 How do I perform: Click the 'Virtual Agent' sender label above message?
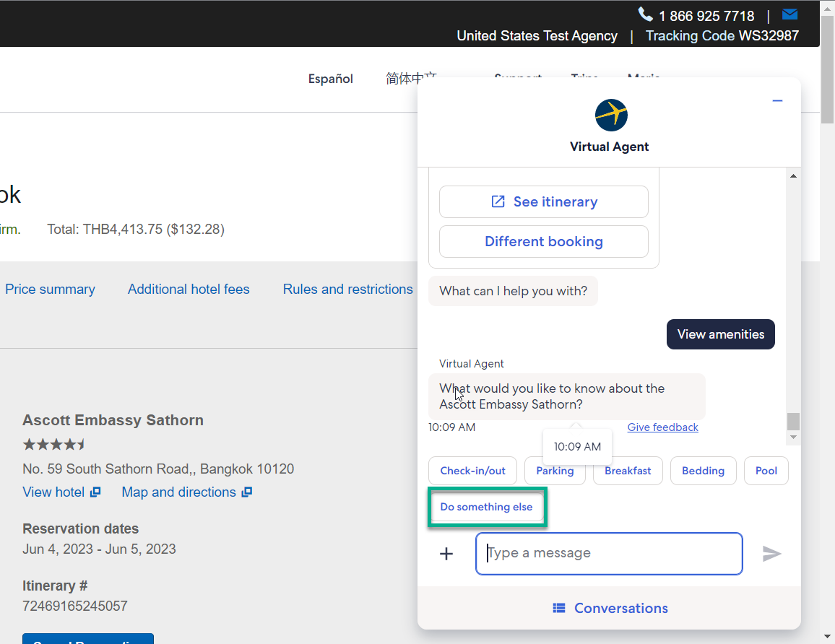(471, 364)
